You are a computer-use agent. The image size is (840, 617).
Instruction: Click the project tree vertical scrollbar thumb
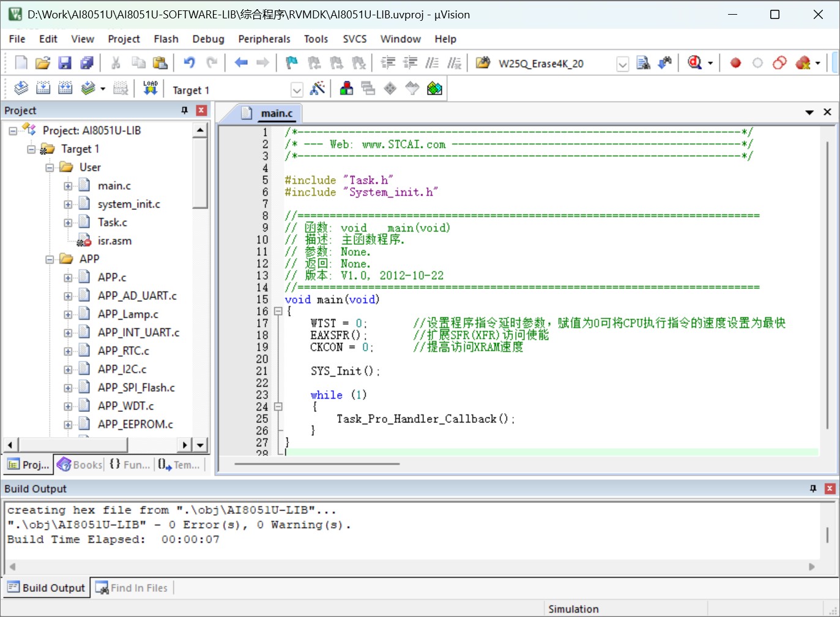pyautogui.click(x=200, y=173)
